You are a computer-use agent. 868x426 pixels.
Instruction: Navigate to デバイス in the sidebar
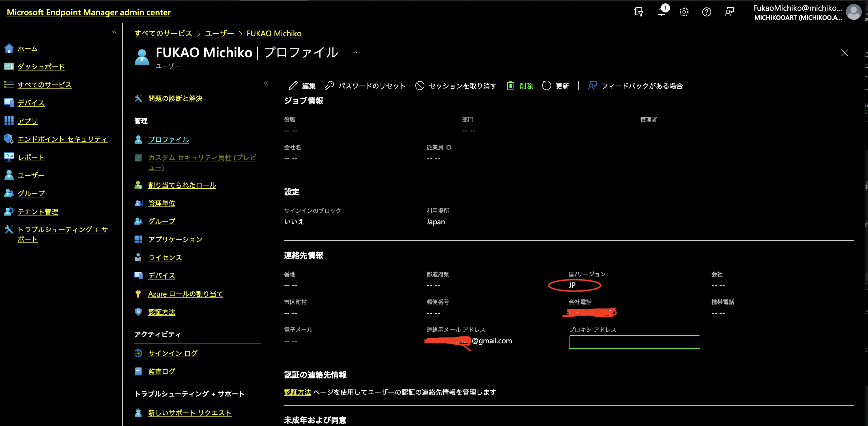(x=31, y=103)
